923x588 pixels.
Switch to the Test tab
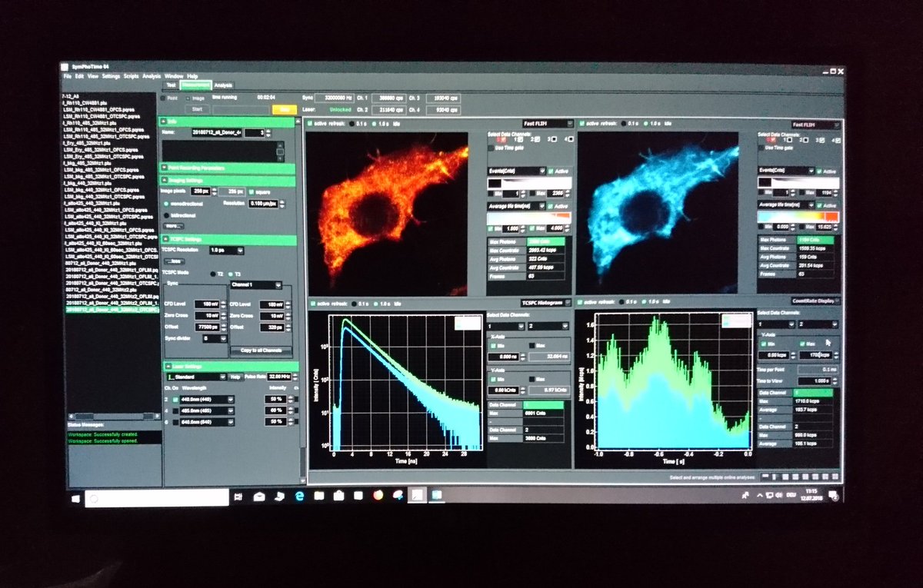click(171, 85)
